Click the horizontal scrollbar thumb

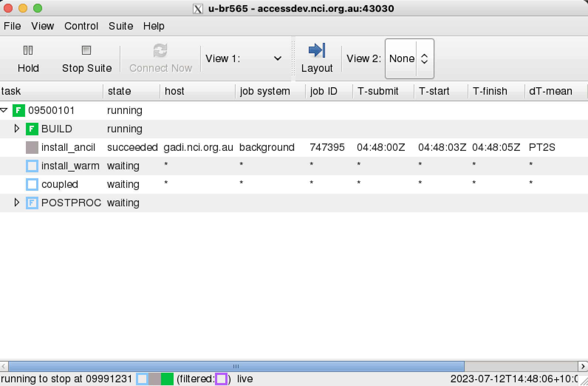[236, 366]
